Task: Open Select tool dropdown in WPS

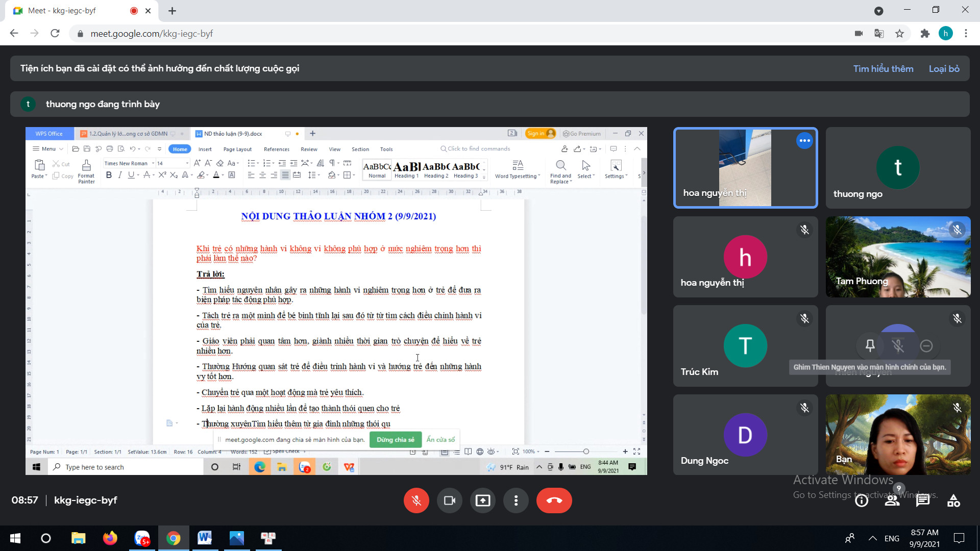Action: tap(586, 169)
